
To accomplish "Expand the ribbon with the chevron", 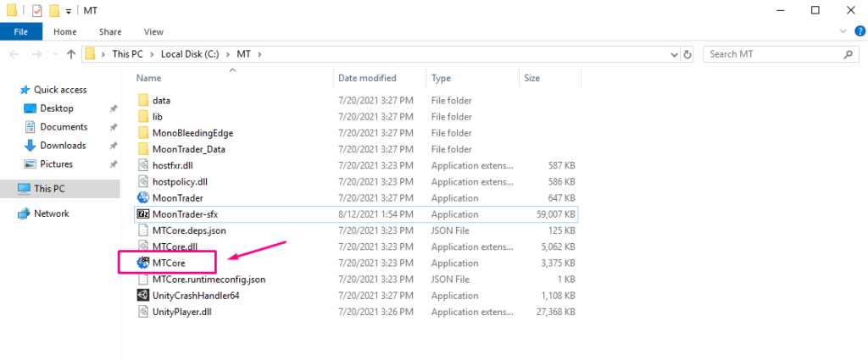I will coord(843,31).
